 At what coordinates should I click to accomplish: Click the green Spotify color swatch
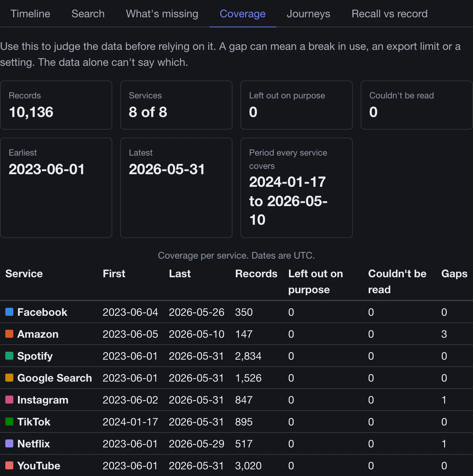pos(9,356)
